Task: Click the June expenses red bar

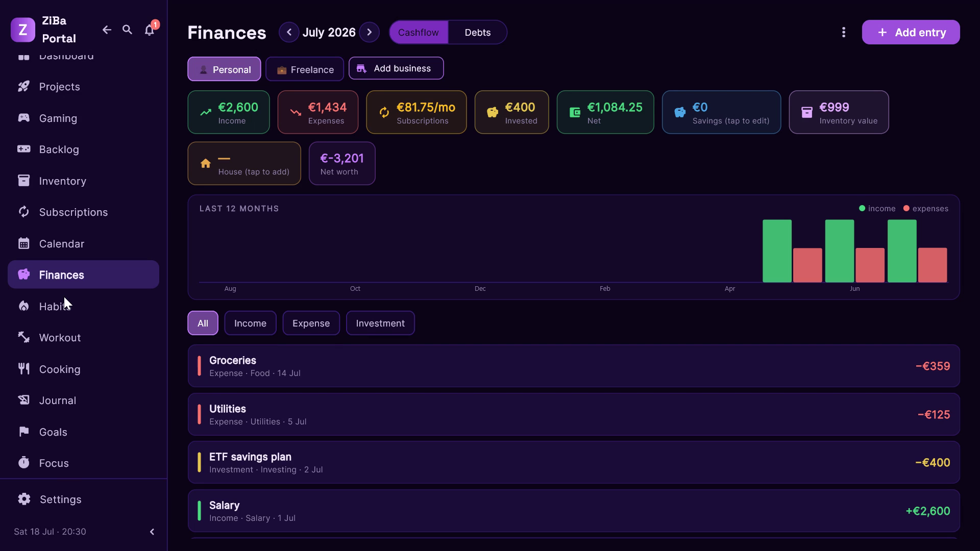Action: tap(870, 265)
